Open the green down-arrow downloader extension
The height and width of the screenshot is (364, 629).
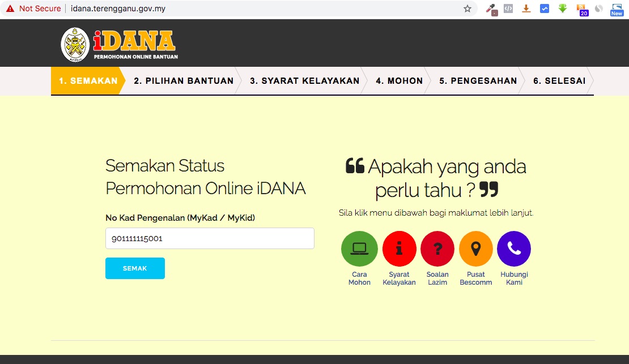tap(563, 8)
